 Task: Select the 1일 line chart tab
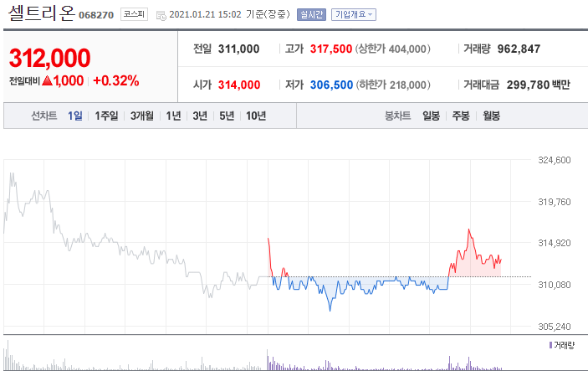(x=75, y=116)
